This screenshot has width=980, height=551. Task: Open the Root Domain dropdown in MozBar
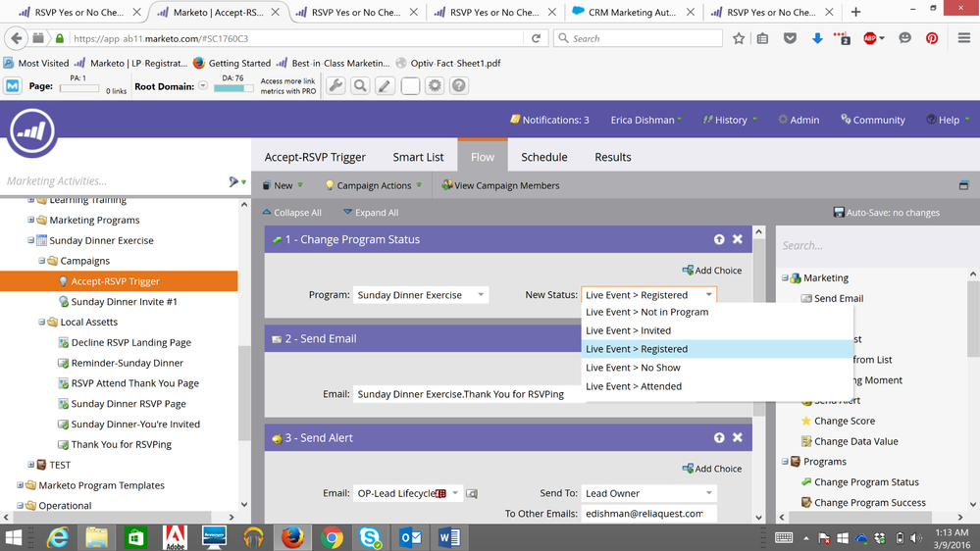(x=203, y=85)
